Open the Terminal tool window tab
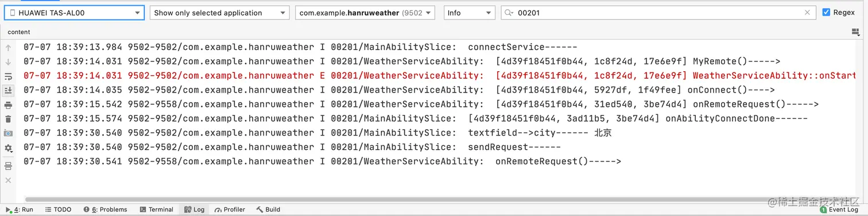 (x=156, y=210)
